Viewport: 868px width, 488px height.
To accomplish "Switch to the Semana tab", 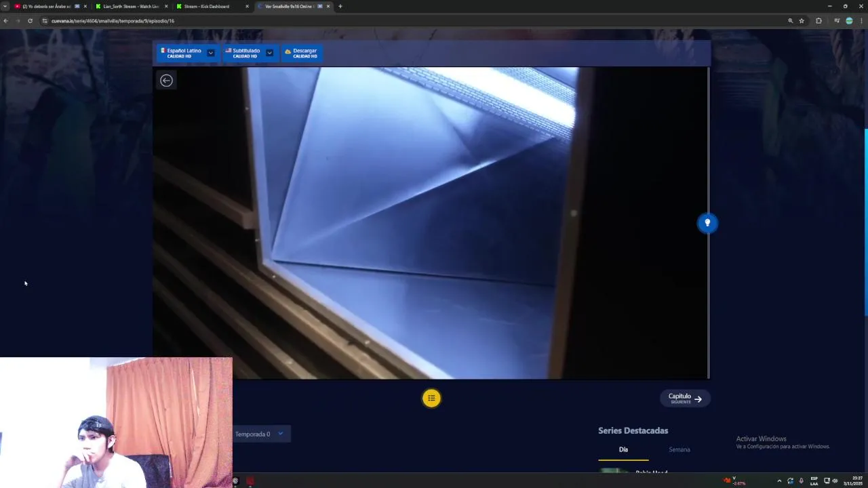I will 679,449.
